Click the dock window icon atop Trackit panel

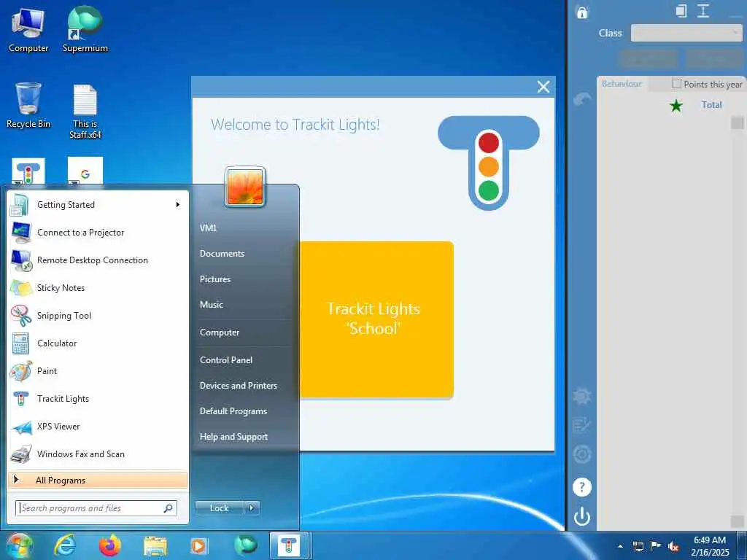pos(681,11)
